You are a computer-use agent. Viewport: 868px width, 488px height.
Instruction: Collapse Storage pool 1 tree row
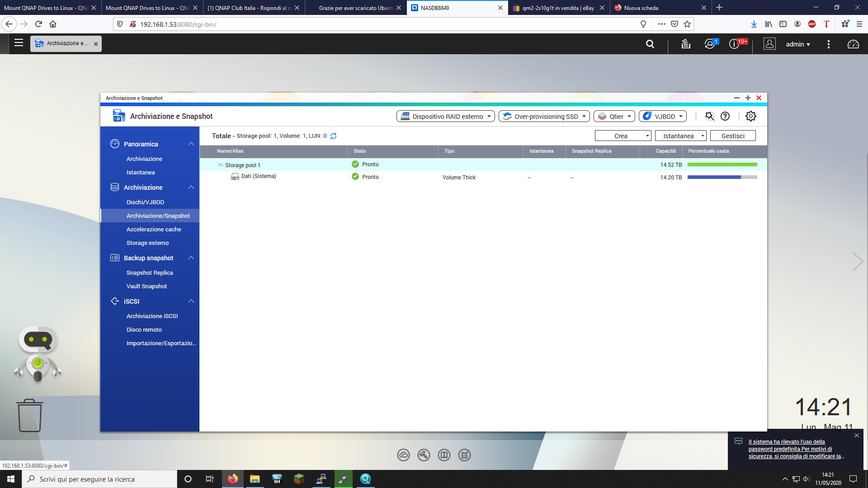pos(221,165)
